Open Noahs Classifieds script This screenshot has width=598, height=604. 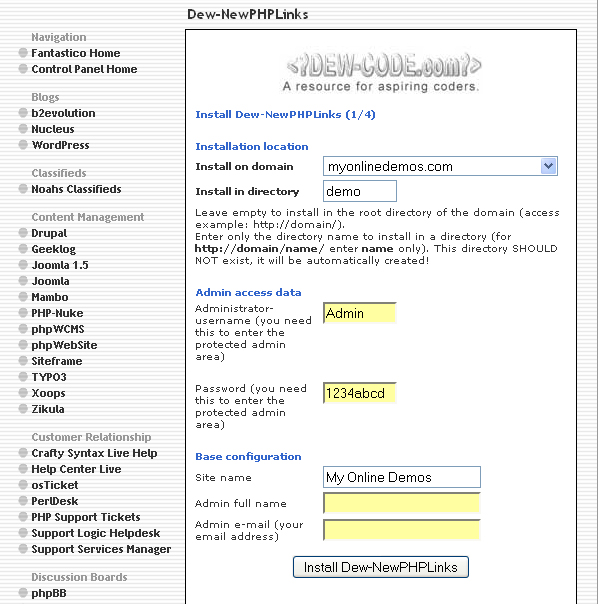click(76, 189)
